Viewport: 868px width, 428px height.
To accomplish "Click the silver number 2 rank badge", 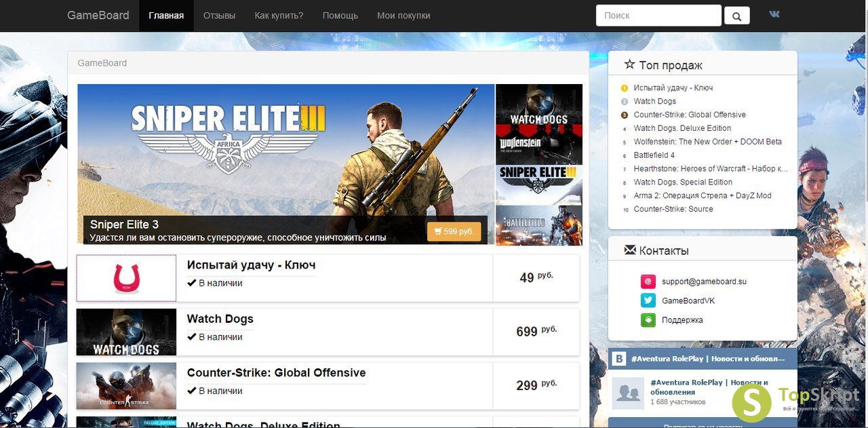I will 625,102.
